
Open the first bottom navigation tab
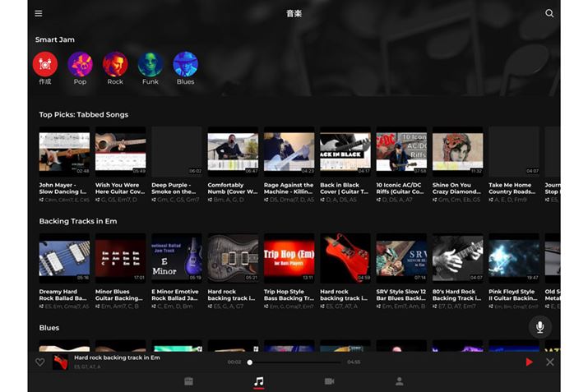(x=188, y=381)
